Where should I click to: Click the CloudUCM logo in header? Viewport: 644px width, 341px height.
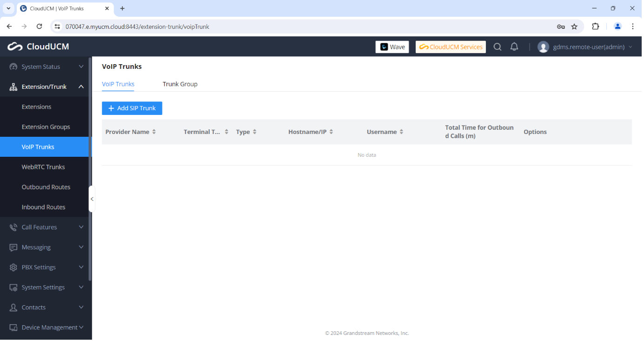[x=38, y=47]
